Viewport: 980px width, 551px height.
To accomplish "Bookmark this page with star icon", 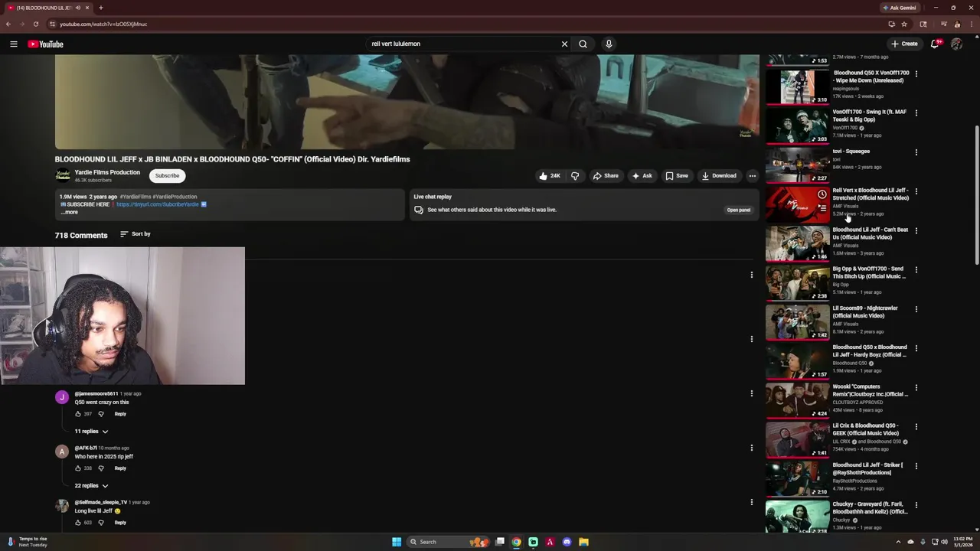I will tap(903, 24).
